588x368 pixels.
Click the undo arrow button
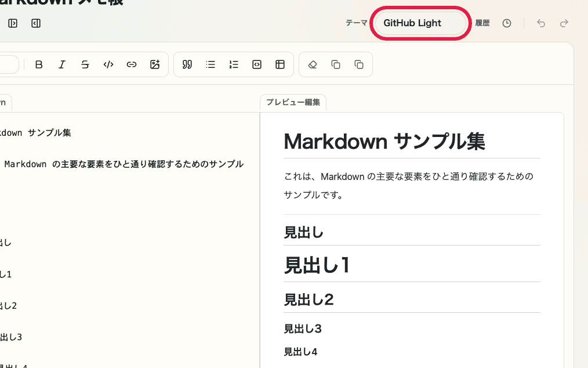coord(540,23)
